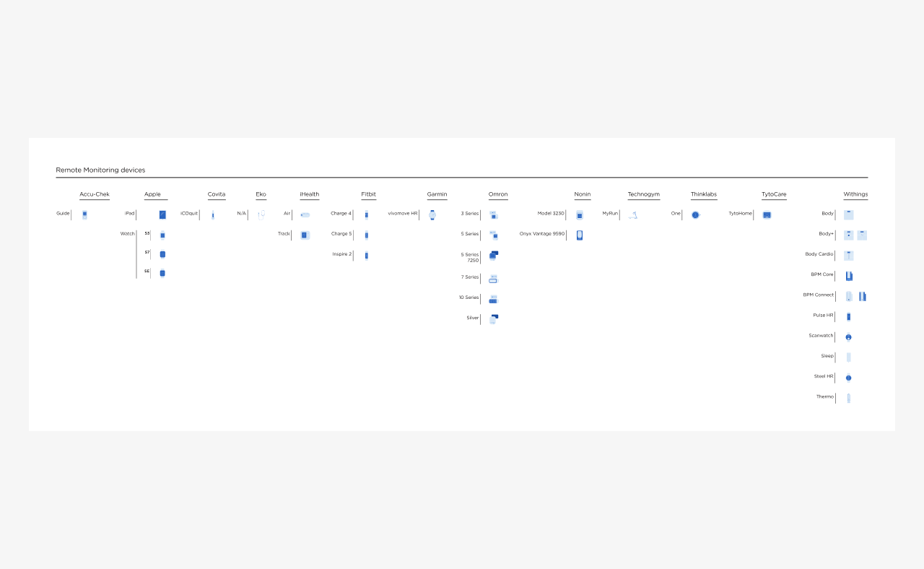Select the Remote Monitoring devices title
The width and height of the screenshot is (924, 569).
(100, 170)
